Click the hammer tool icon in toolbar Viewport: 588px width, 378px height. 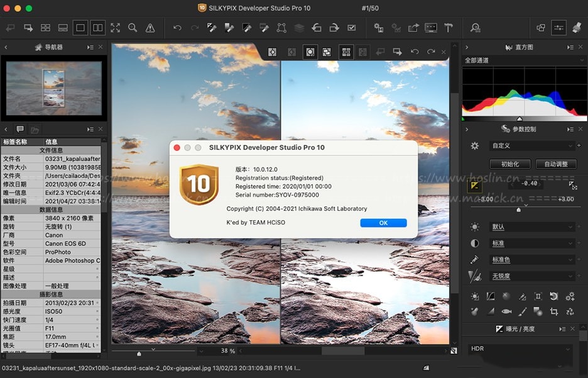pos(449,28)
